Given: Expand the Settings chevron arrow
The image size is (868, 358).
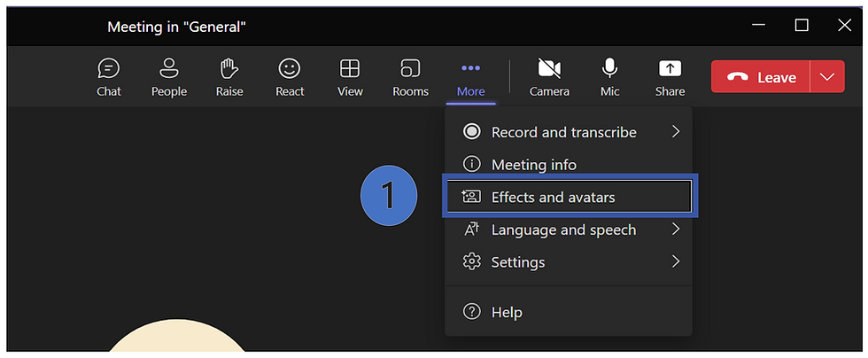Looking at the screenshot, I should coord(675,261).
